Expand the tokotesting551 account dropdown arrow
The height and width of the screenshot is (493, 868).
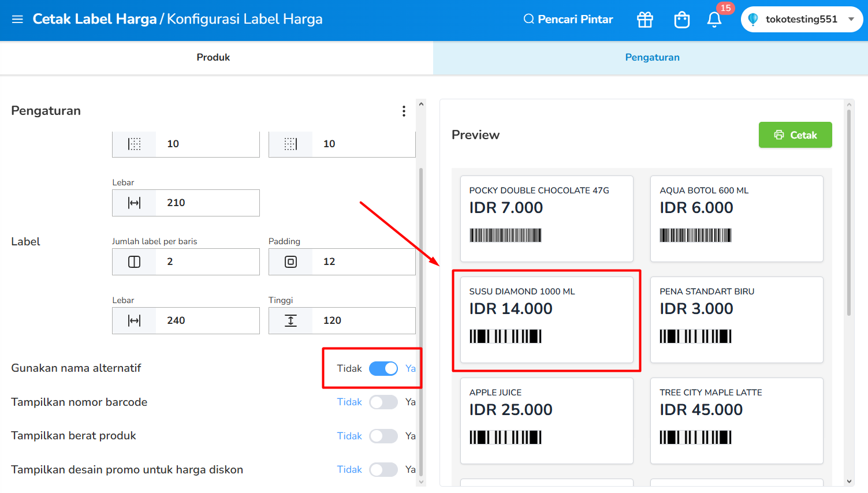coord(851,19)
